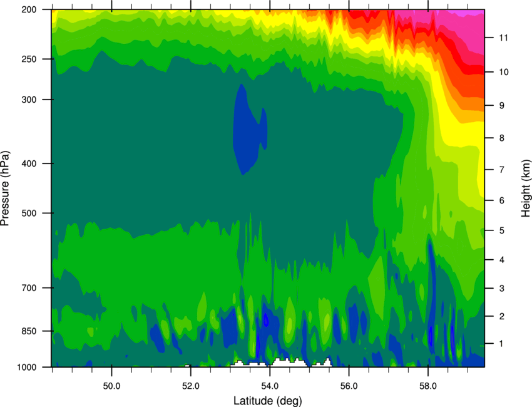Click the 300 pressure tick label
The image size is (532, 407).
tap(29, 100)
